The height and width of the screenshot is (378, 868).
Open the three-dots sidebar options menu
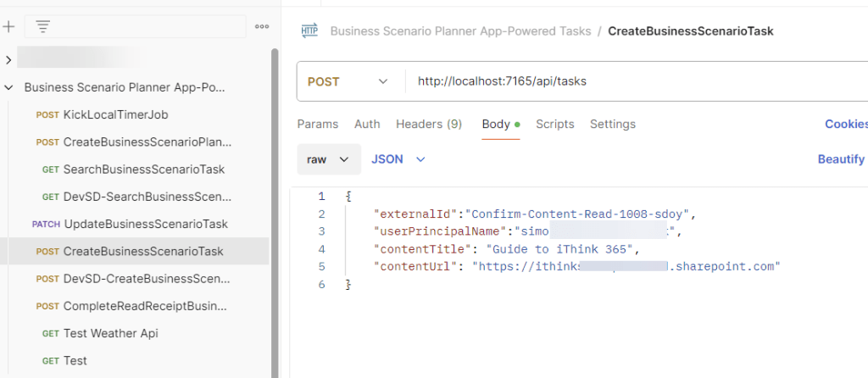[261, 26]
